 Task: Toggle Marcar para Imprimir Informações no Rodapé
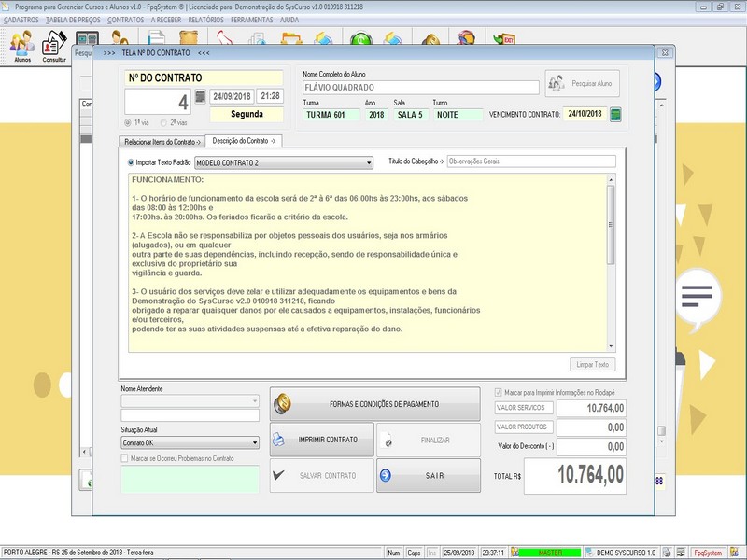click(499, 392)
